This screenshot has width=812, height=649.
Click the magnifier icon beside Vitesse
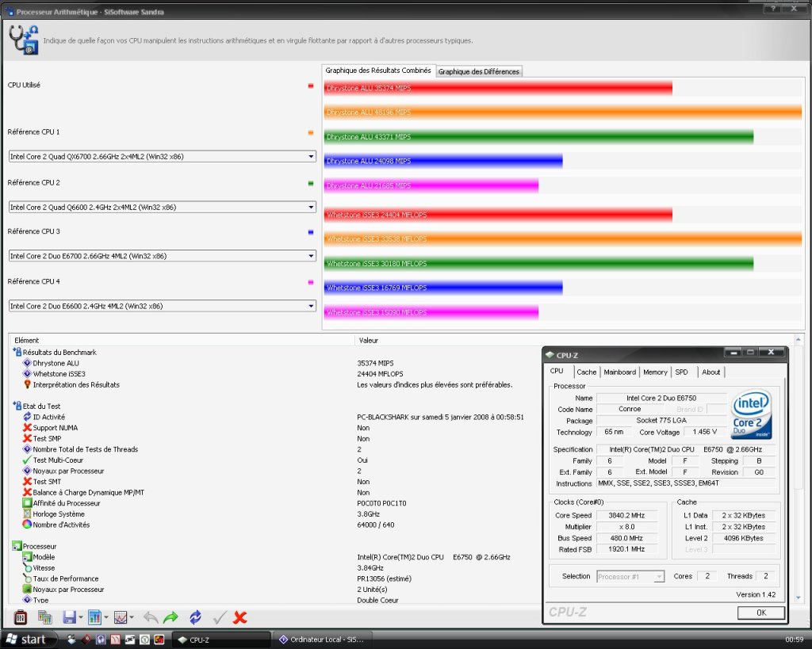click(x=28, y=567)
